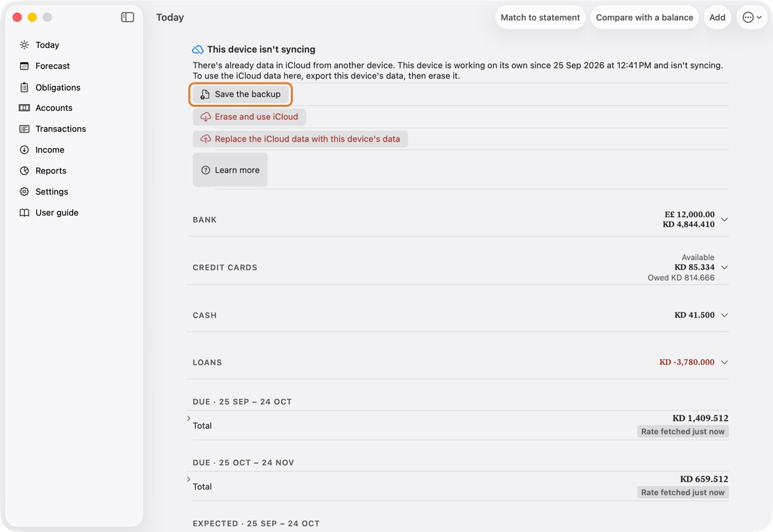Click the Bank balance E£ 12,000.00

pyautogui.click(x=689, y=214)
